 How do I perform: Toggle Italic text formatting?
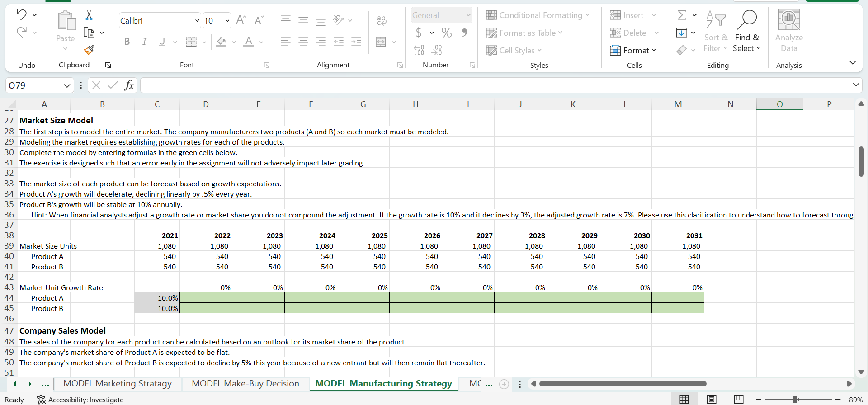144,42
